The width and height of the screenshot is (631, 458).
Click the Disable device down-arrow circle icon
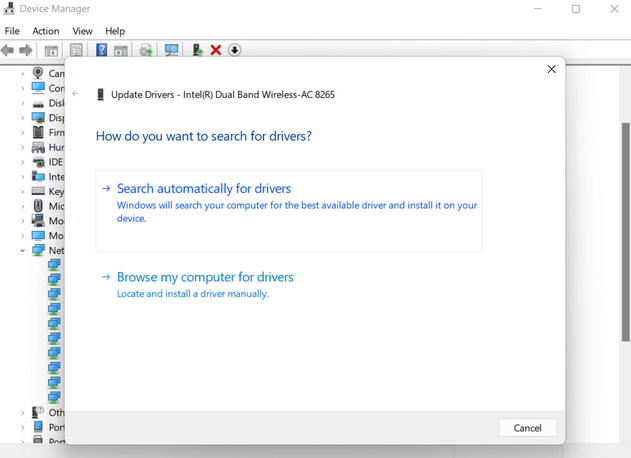(x=234, y=50)
